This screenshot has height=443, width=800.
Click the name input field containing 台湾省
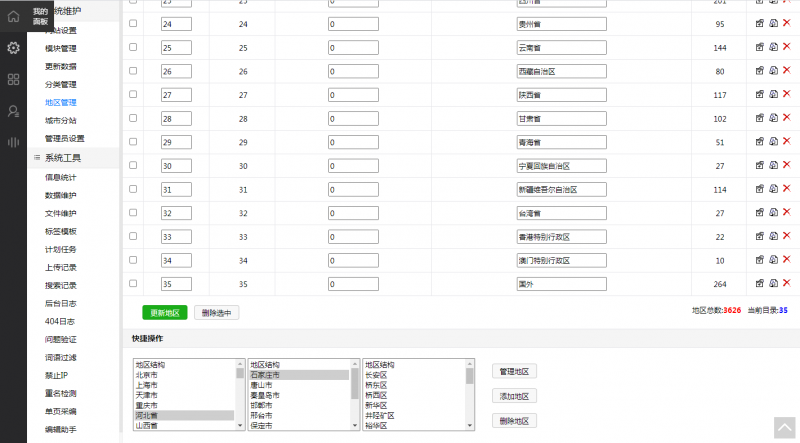pos(561,213)
